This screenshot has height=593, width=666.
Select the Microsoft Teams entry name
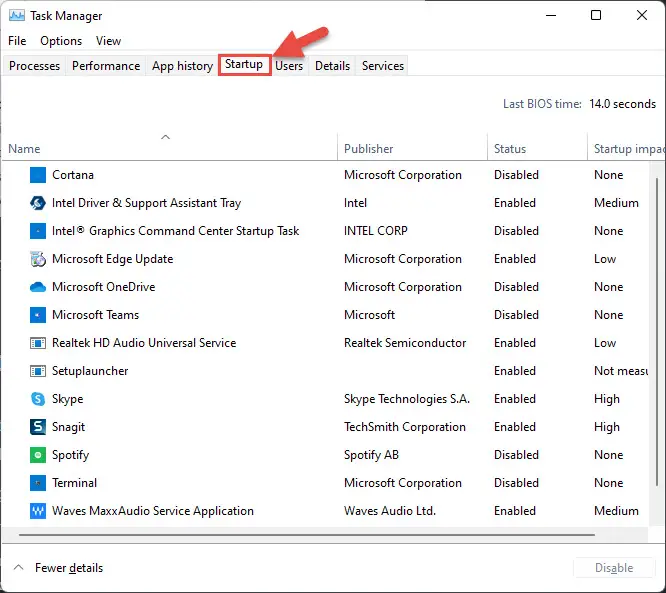(96, 315)
